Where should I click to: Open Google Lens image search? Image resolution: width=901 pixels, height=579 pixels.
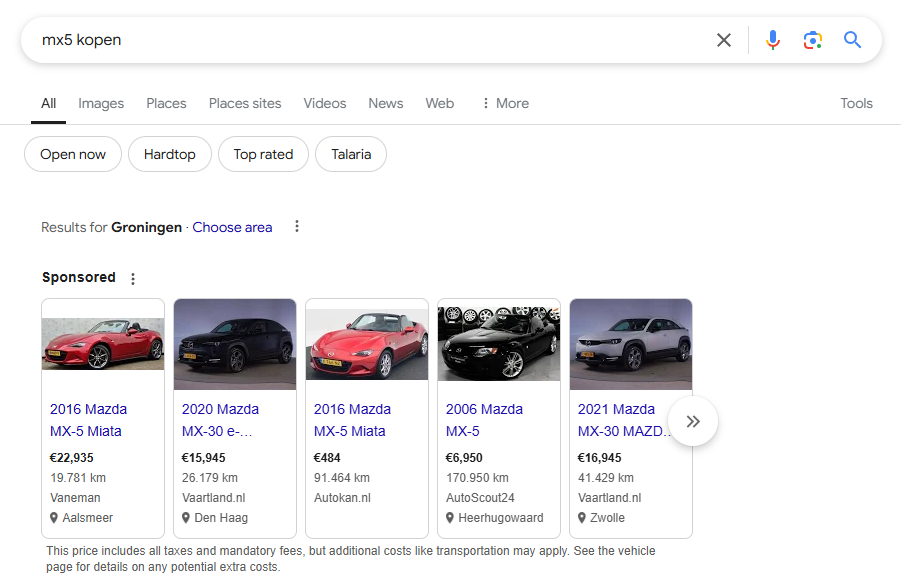(812, 40)
